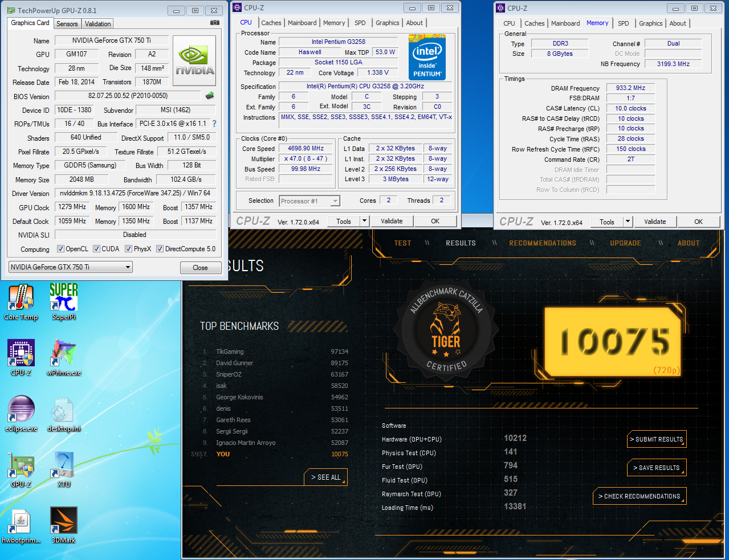Switch to Sensors tab in GPU-Z
729x560 pixels.
pyautogui.click(x=67, y=24)
